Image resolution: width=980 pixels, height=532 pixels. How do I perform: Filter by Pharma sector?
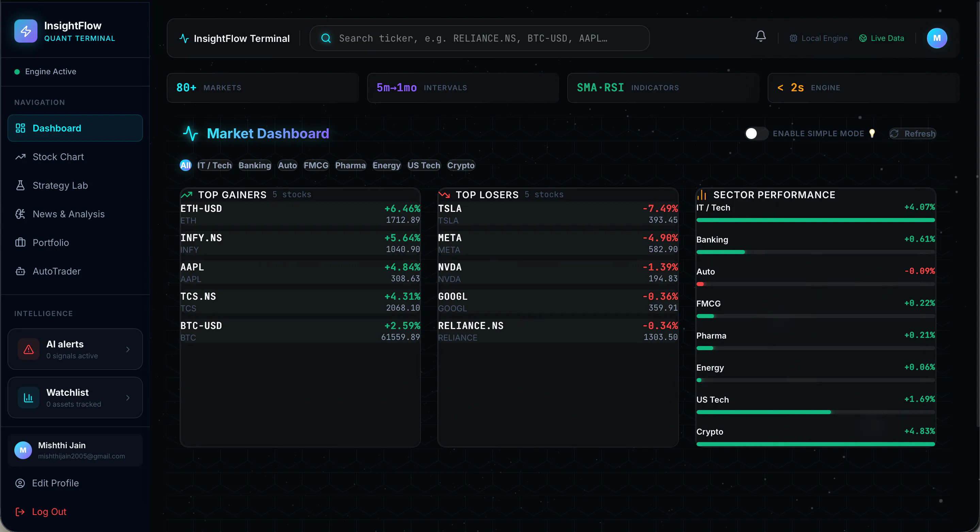pyautogui.click(x=350, y=165)
